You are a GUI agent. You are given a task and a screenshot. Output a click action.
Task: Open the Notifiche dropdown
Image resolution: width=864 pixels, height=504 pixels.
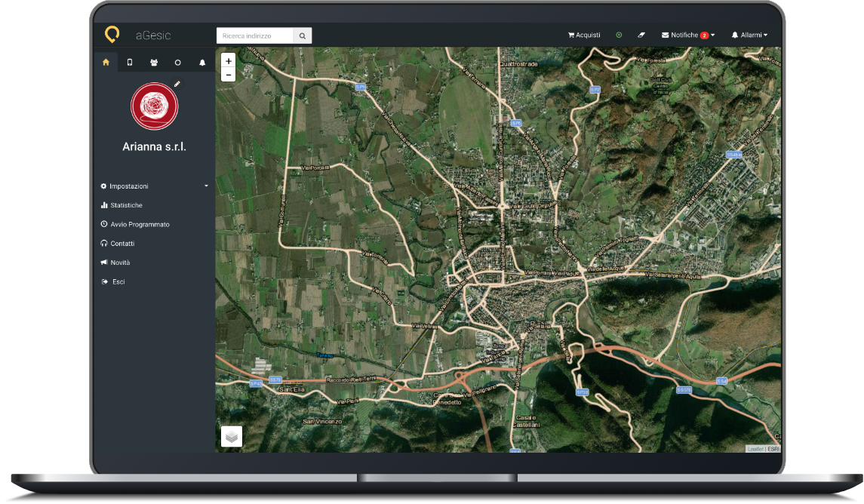pos(687,35)
